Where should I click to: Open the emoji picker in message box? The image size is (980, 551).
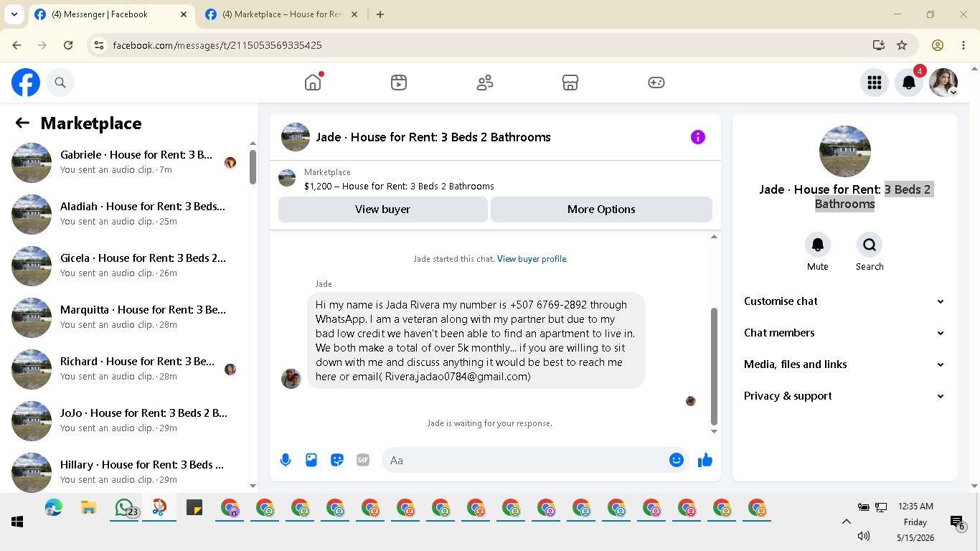[x=677, y=460]
